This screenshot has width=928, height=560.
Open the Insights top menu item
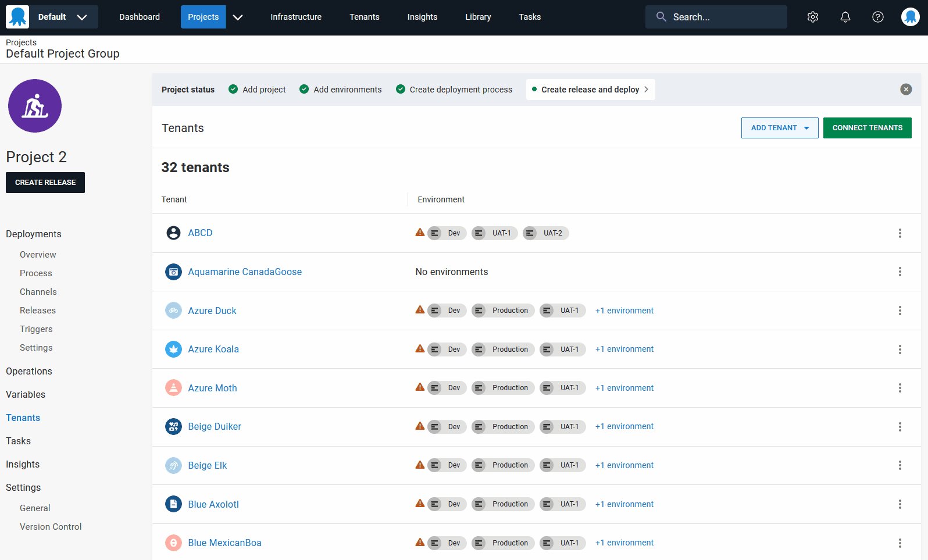point(422,17)
